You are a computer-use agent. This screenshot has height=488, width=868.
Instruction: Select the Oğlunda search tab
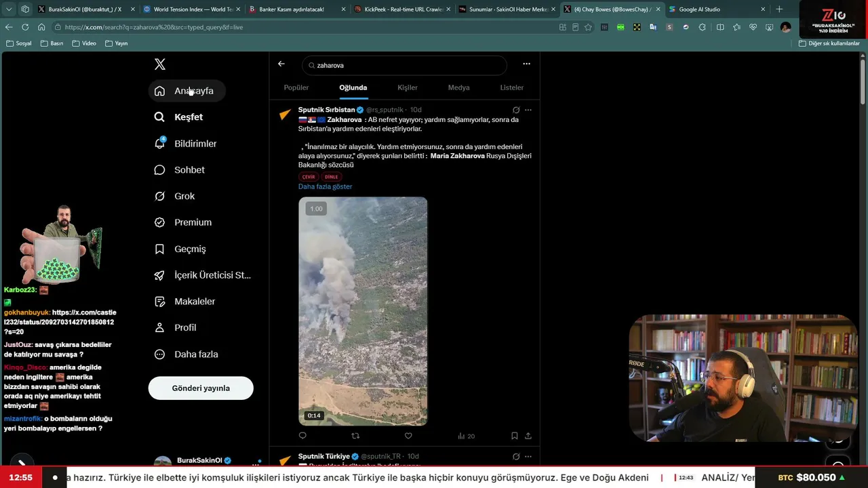pos(353,87)
